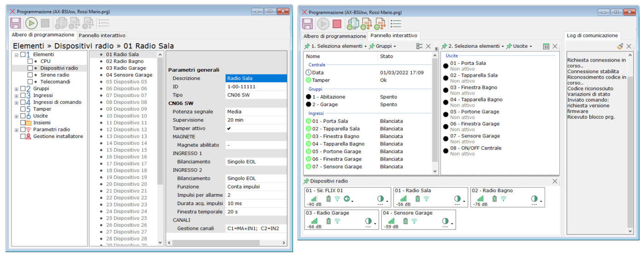Click the half-circle icon on Radio Bagno card
The image size is (644, 257).
coord(534,199)
